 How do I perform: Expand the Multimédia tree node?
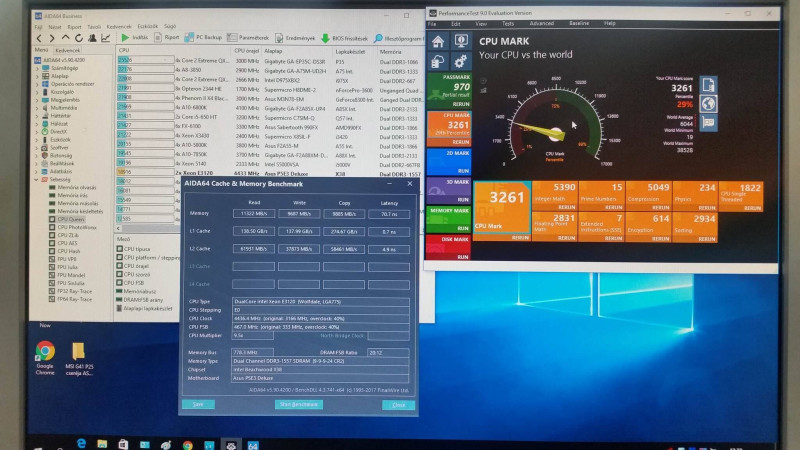point(37,108)
